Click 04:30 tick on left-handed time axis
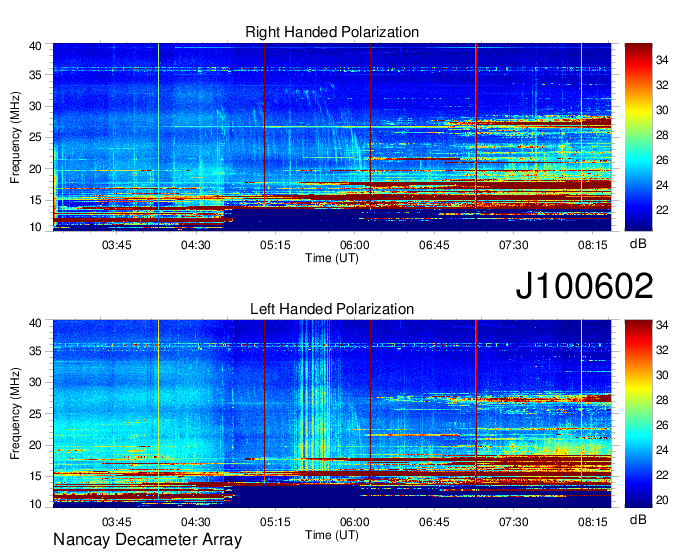The image size is (680, 552). coord(196,522)
